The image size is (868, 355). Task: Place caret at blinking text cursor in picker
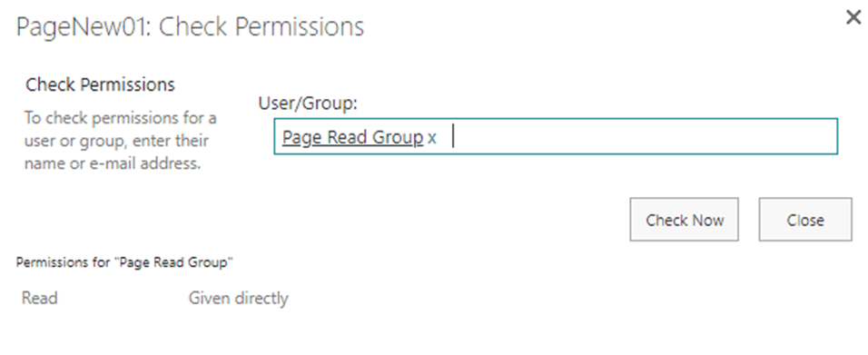453,136
